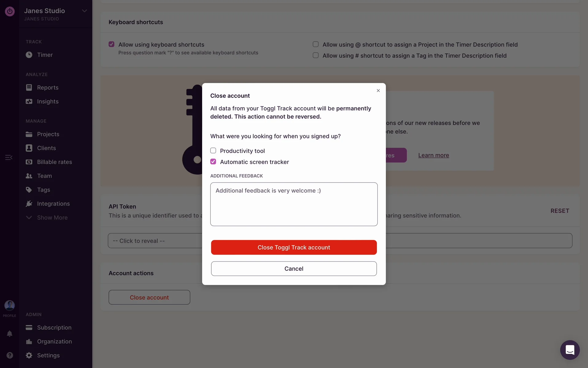Toggle Allow using keyboard shortcuts checkbox

pos(111,44)
